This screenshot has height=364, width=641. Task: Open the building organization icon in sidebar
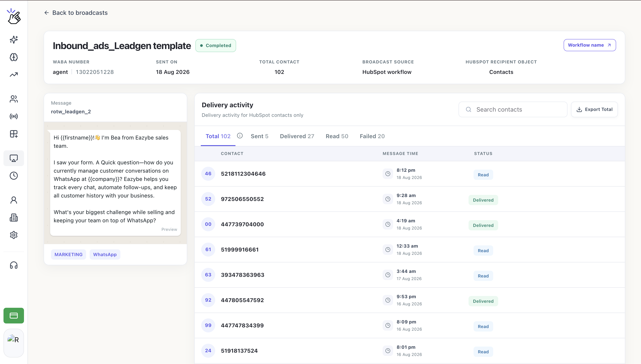coord(14,218)
